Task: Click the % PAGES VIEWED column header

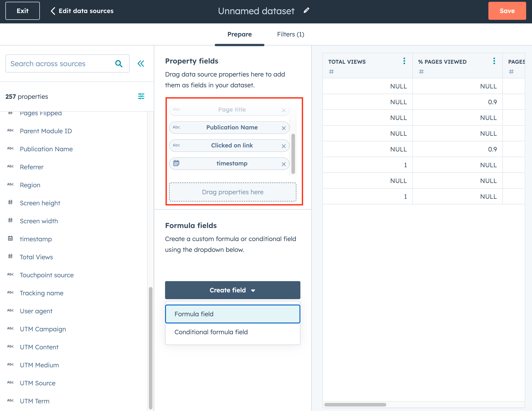Action: pos(442,62)
